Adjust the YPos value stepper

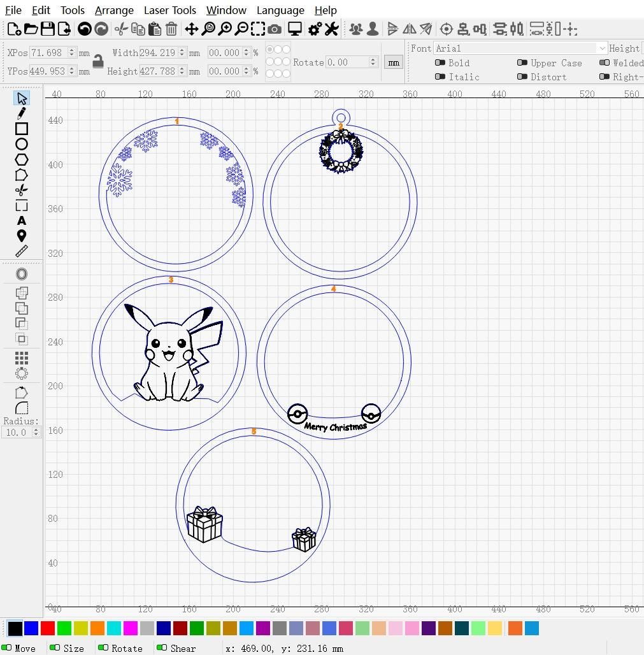pos(72,71)
